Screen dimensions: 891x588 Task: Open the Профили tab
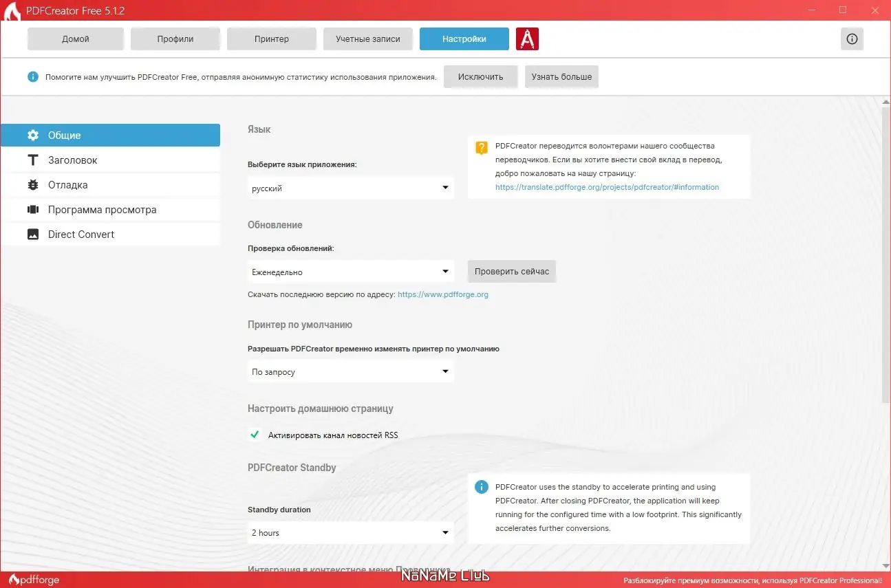(175, 39)
